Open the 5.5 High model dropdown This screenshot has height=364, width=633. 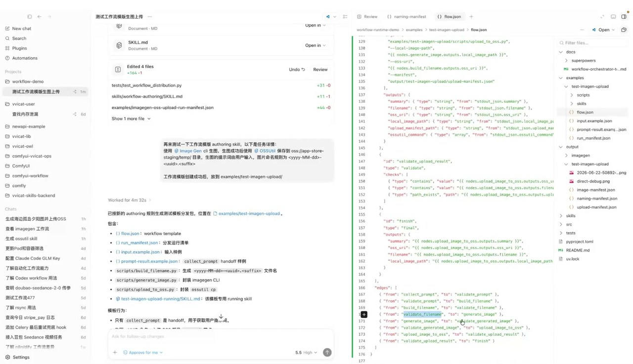click(306, 353)
